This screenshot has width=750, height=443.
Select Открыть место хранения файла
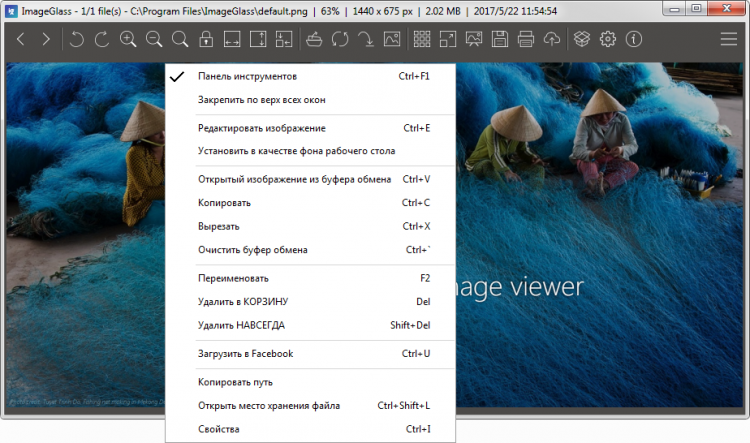310,405
